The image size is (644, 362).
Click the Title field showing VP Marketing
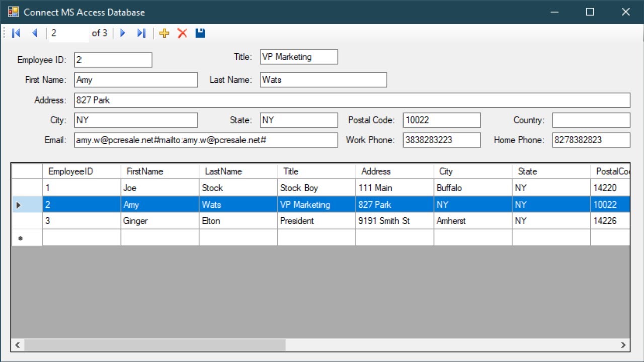pos(299,57)
